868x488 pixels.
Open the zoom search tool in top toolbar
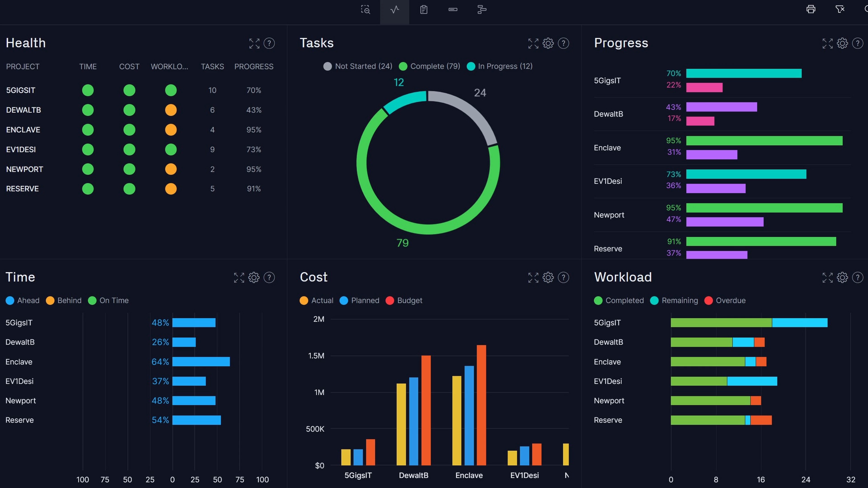click(x=365, y=9)
